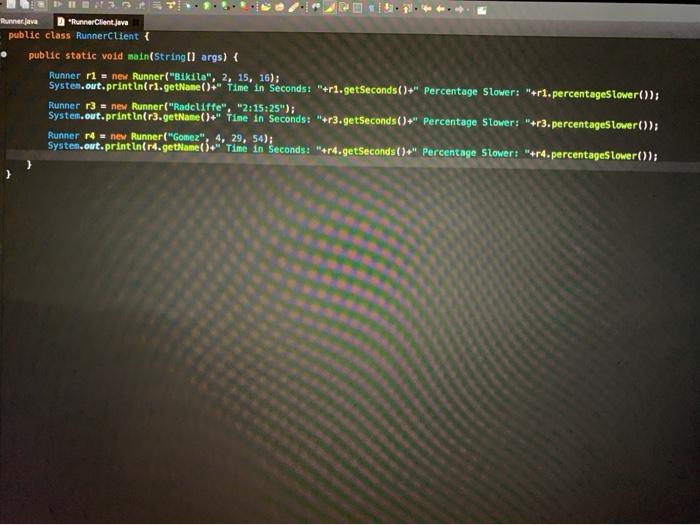This screenshot has height=525, width=700.
Task: Click r1.percentageSlower() at line end
Action: pos(594,94)
